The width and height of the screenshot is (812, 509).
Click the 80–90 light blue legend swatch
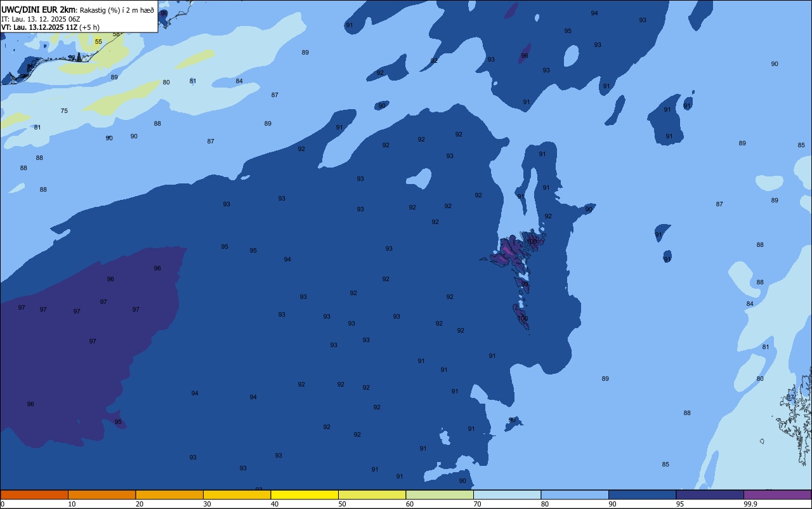[575, 494]
